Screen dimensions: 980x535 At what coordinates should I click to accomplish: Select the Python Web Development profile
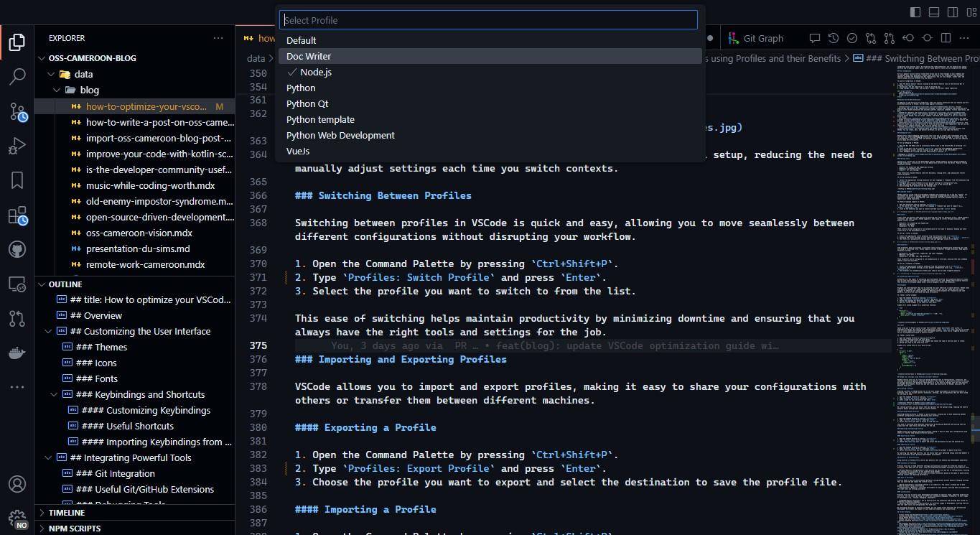point(490,135)
